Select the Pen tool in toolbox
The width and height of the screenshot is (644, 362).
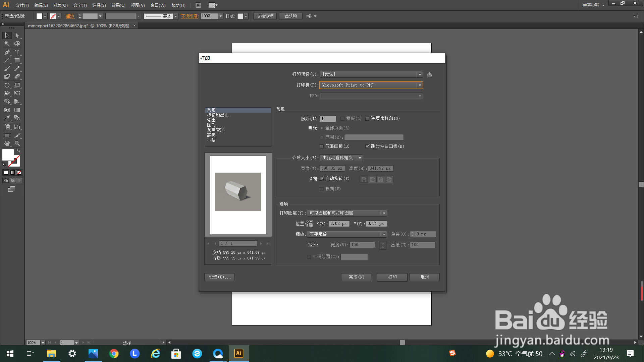(7, 52)
